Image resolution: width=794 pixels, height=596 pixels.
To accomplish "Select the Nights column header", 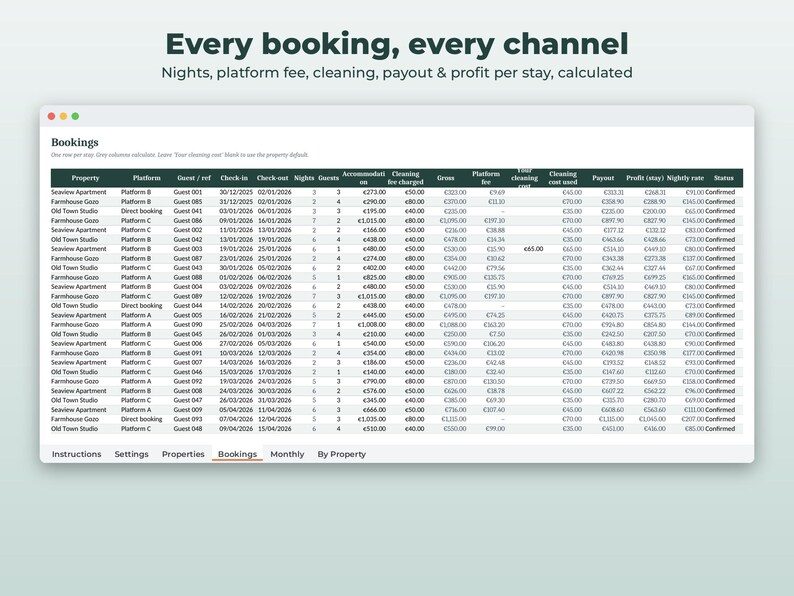I will [x=304, y=178].
